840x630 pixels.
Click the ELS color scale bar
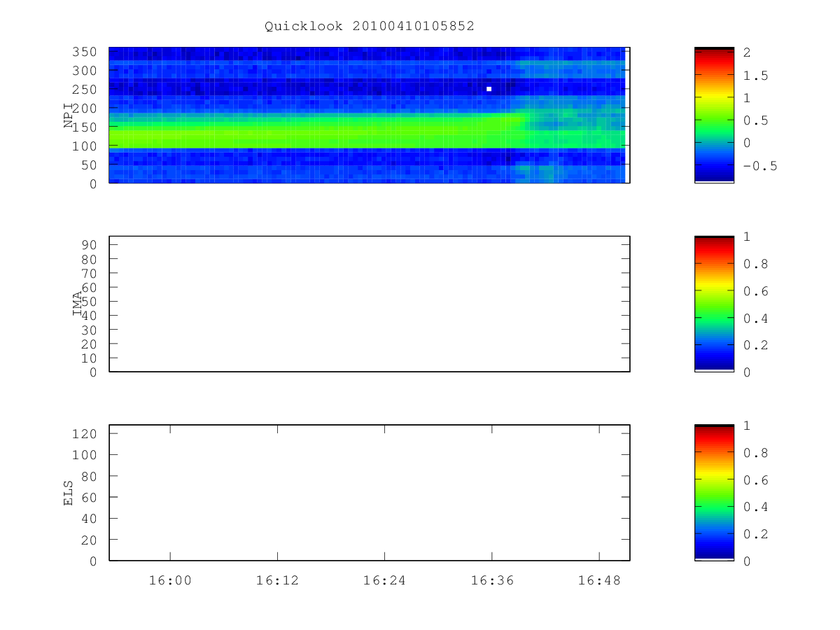(714, 493)
